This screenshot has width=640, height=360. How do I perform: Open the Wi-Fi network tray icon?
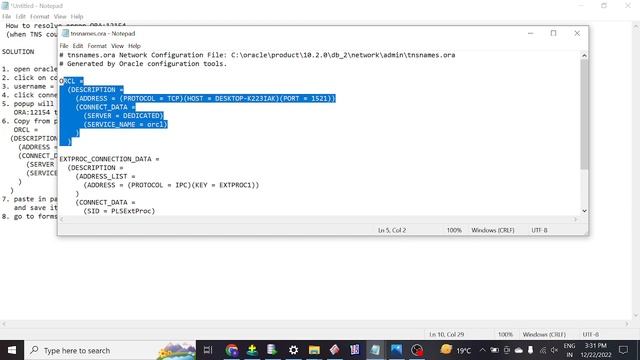(543, 350)
